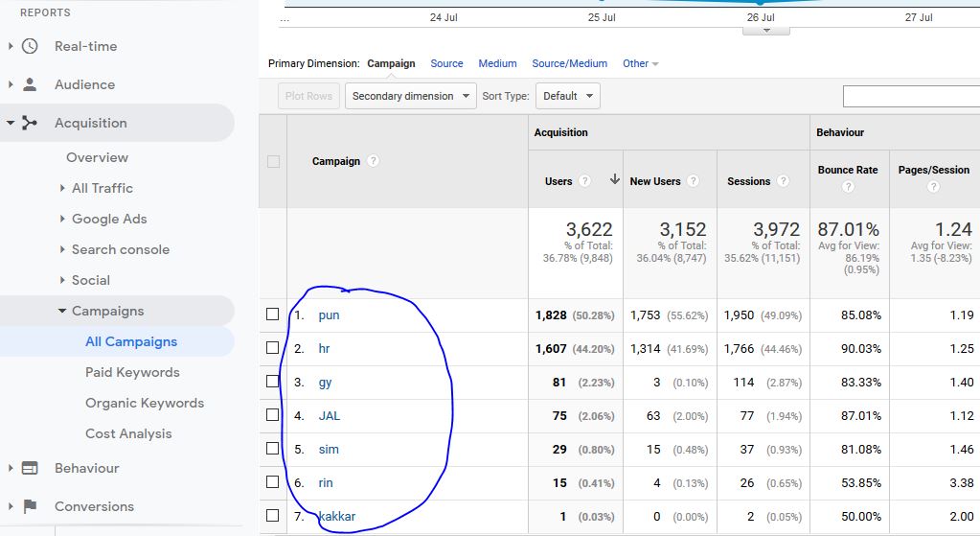Select Campaign as primary dimension

(391, 63)
